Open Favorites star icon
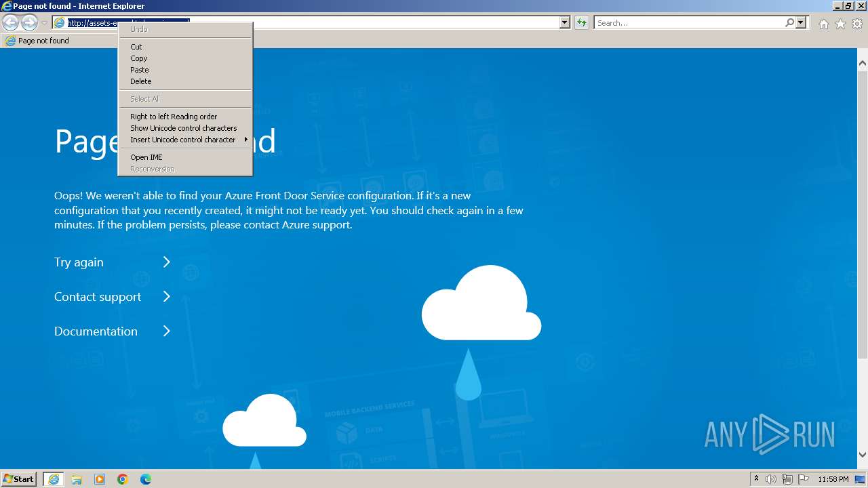The width and height of the screenshot is (868, 488). (840, 24)
